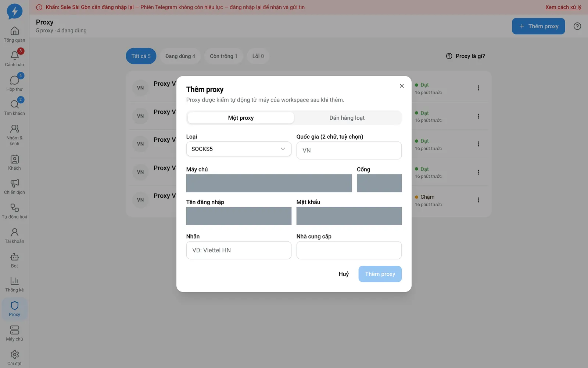This screenshot has width=588, height=368.
Task: Focus the Cổng port field
Action: coord(379,183)
